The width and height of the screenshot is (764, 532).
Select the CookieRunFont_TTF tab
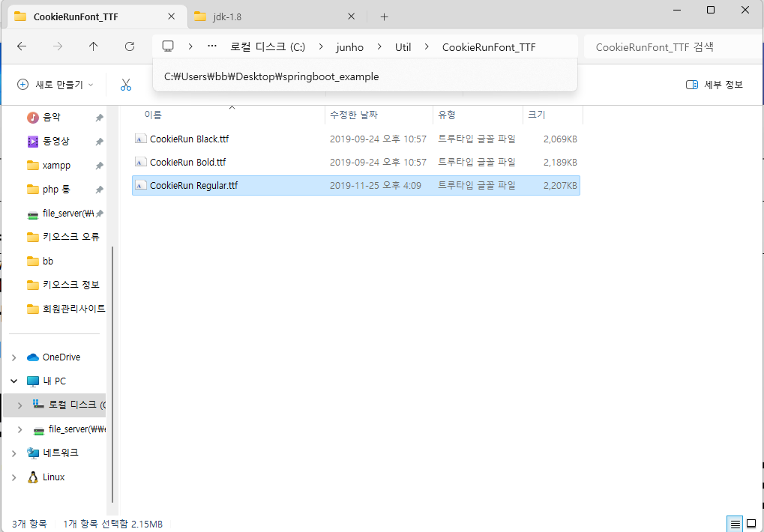(97, 16)
